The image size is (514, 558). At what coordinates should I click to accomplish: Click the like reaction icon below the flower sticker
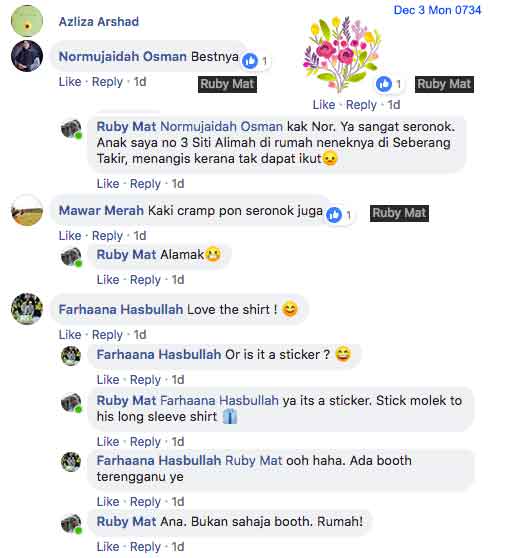(384, 84)
